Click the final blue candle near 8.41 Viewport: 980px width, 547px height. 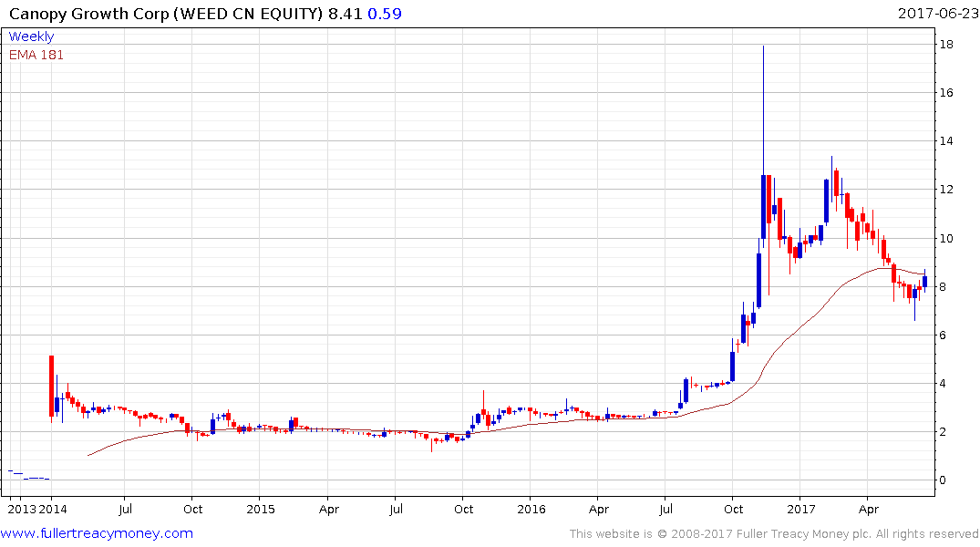924,282
